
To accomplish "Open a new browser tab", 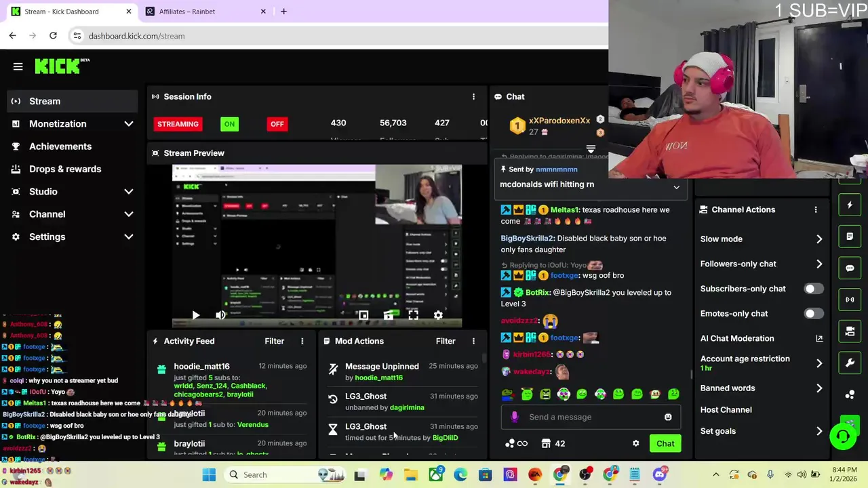I will 283,12.
